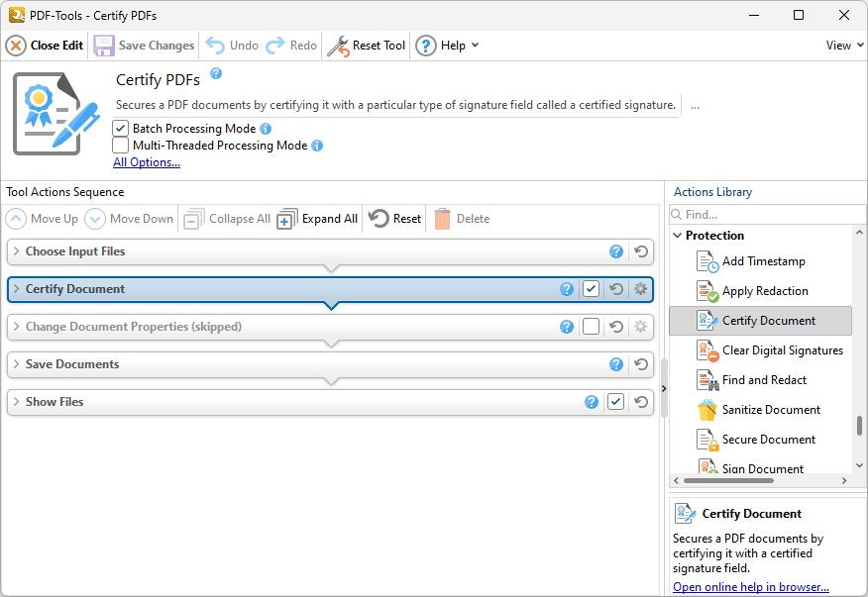The width and height of the screenshot is (868, 597).
Task: Collapse the Protection category
Action: [x=678, y=236]
